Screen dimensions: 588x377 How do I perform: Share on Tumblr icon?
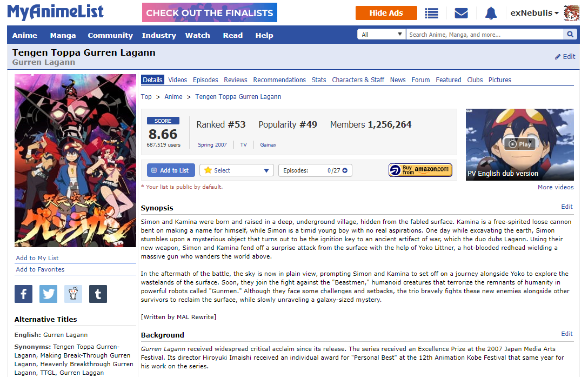98,294
